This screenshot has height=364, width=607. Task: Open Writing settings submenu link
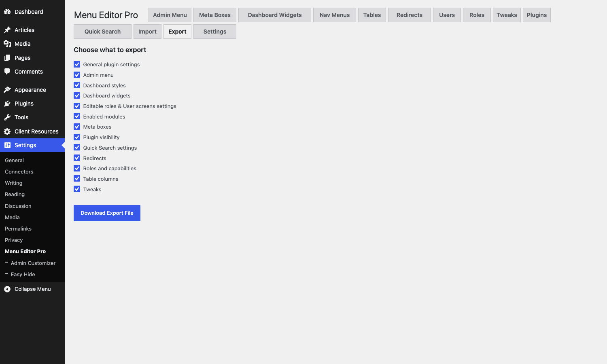coord(14,183)
